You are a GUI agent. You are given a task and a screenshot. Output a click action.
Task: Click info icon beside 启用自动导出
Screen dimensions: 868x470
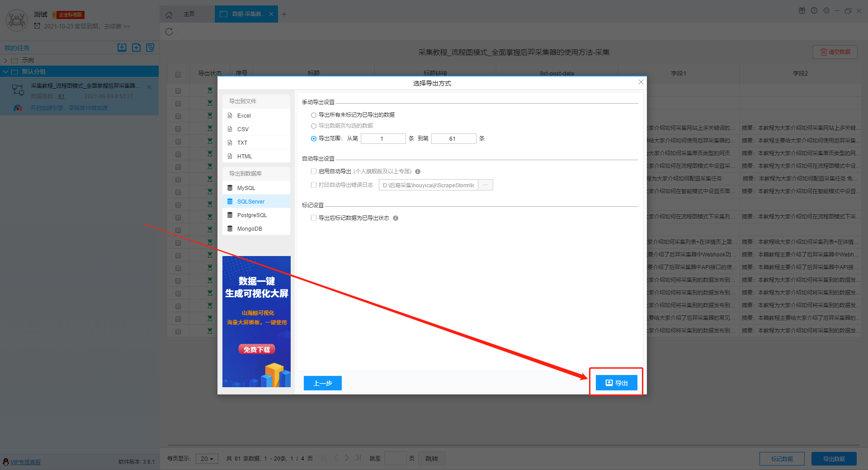(418, 171)
